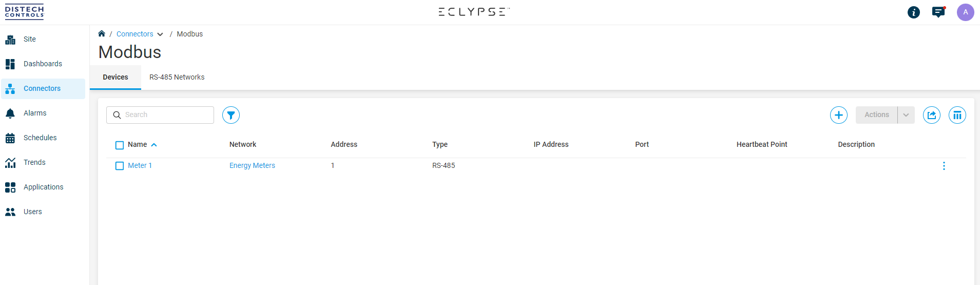
Task: Toggle the select all rows checkbox
Action: coord(120,145)
